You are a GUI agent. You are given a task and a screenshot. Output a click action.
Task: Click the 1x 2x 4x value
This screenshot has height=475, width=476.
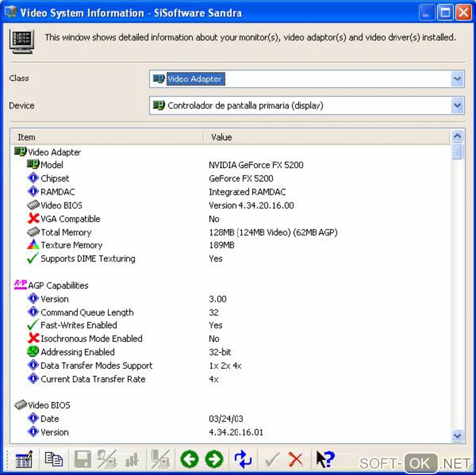(225, 365)
